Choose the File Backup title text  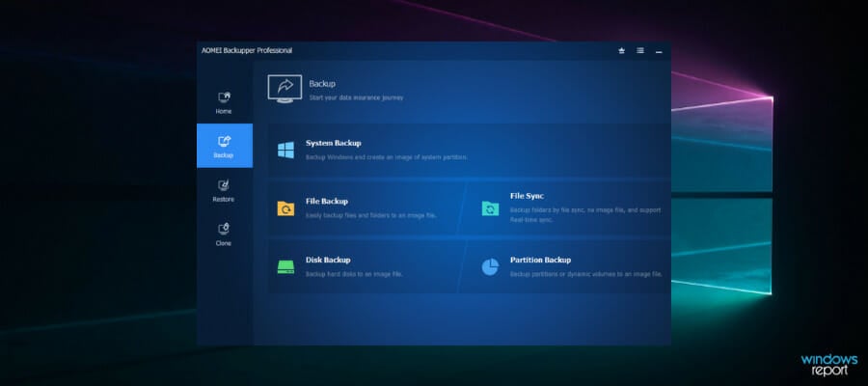tap(327, 202)
